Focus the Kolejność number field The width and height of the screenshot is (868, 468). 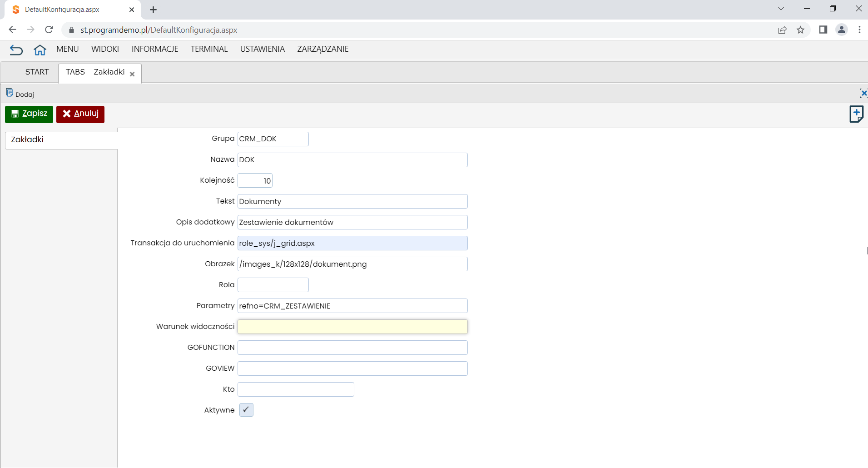255,181
